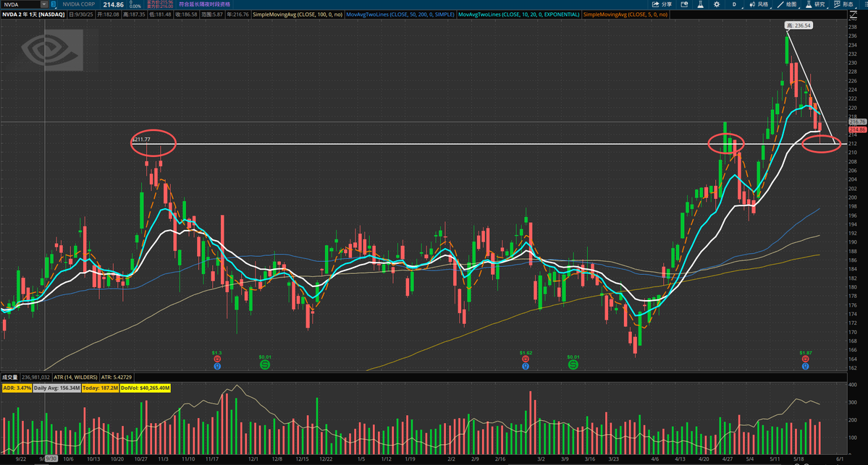Click the 214.86 last price in header

click(113, 4)
